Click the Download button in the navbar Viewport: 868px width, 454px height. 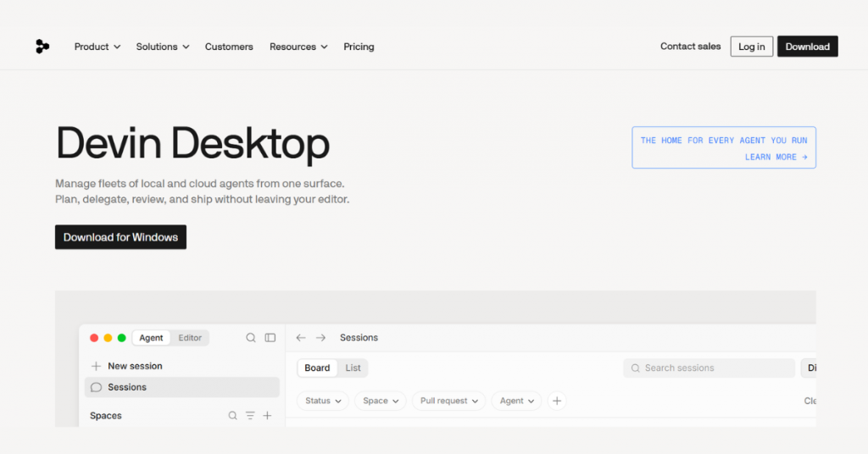(x=807, y=47)
